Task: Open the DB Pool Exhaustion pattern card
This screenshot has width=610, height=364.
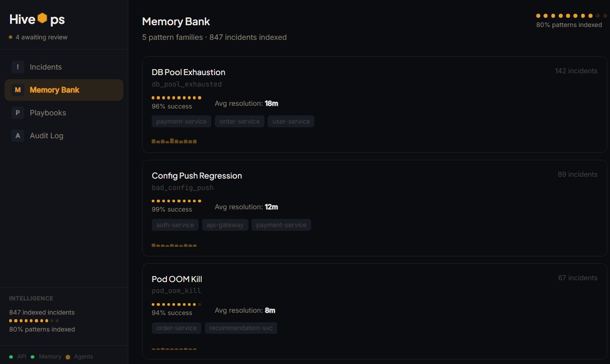Action: [374, 104]
